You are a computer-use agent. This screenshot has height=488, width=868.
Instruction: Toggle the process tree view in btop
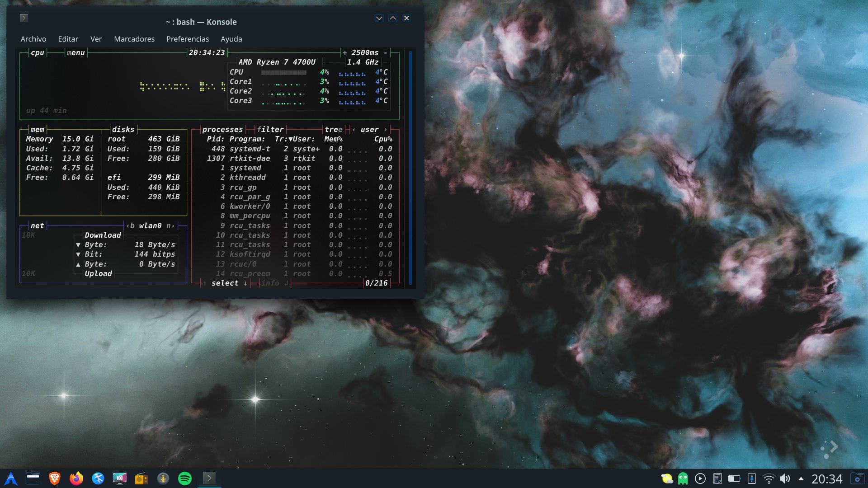coord(333,130)
